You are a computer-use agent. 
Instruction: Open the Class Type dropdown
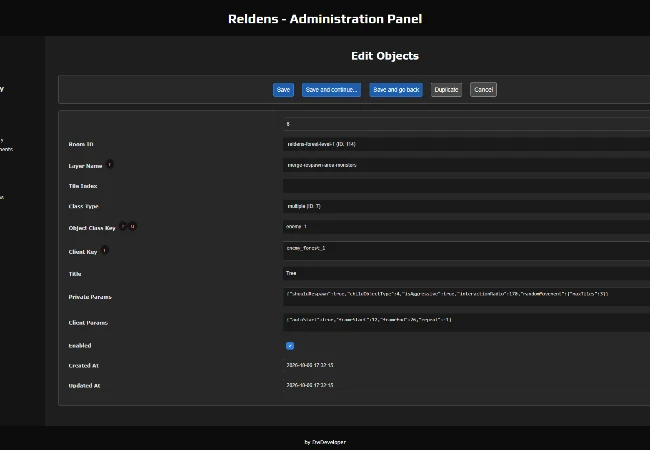coord(466,206)
